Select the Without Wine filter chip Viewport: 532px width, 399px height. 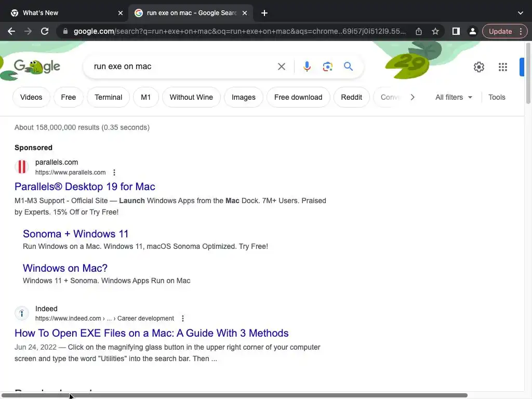[191, 97]
